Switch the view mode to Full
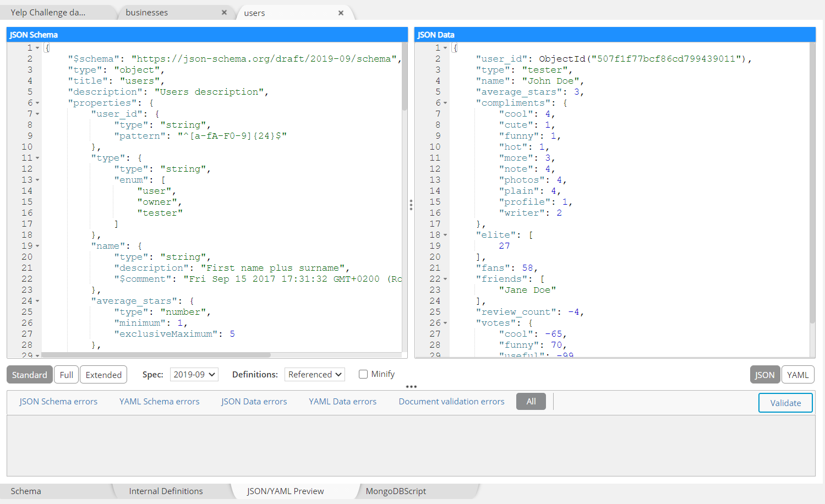This screenshot has width=825, height=504. pos(66,375)
